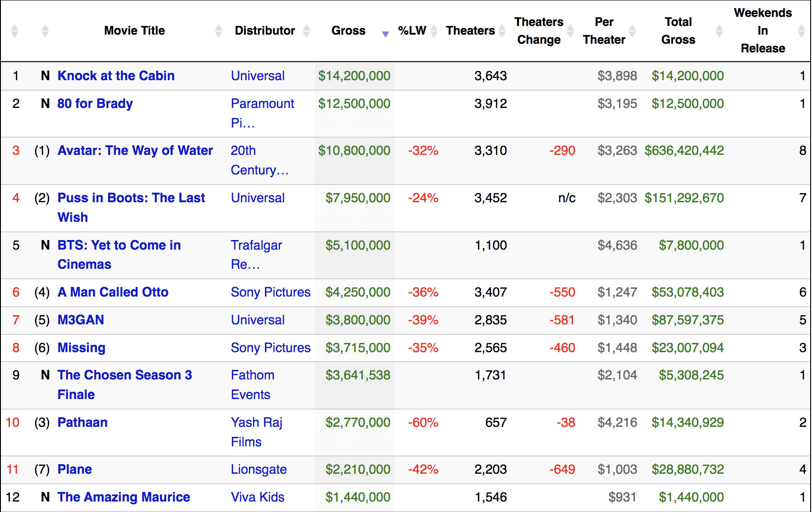
Task: Click the Movie Title column header
Action: point(134,31)
